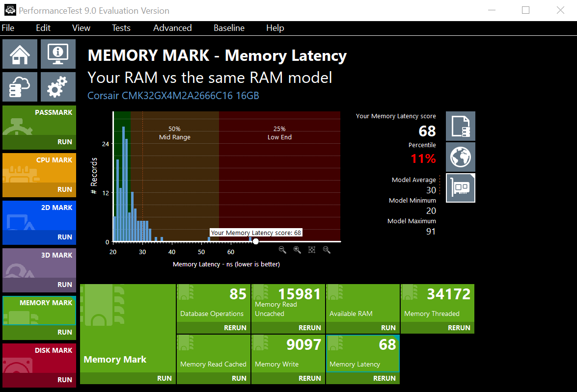
Task: Open the Edit menu
Action: click(x=43, y=28)
